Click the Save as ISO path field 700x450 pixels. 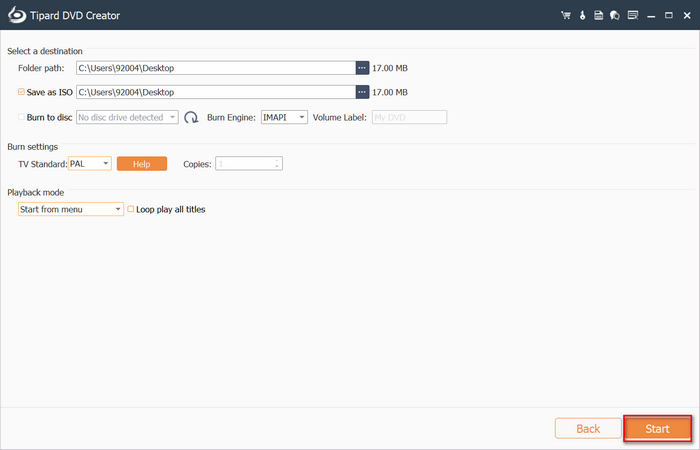tap(216, 92)
